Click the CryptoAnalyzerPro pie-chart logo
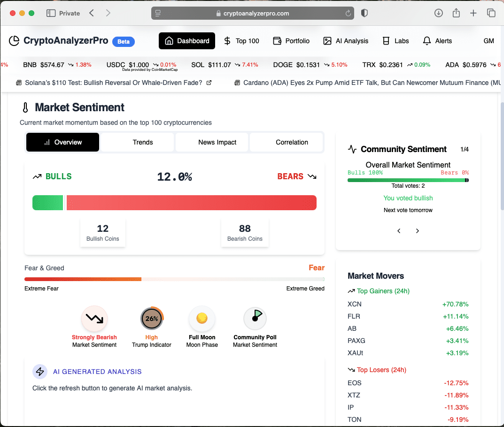504x427 pixels. 14,41
